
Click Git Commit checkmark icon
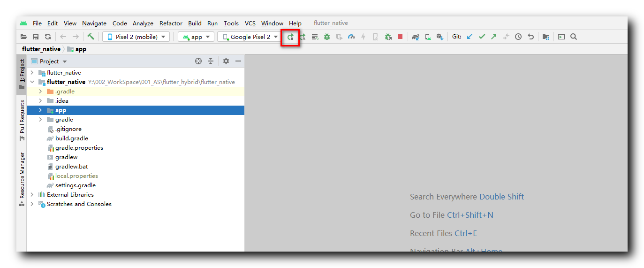(x=482, y=37)
